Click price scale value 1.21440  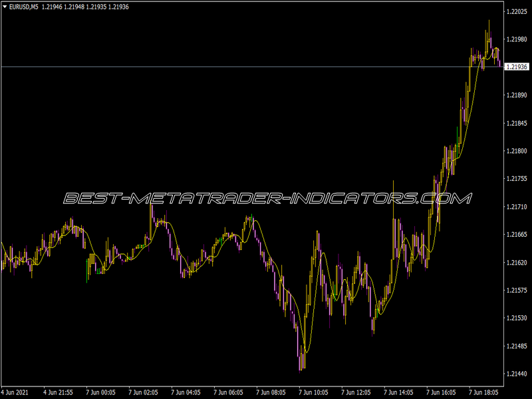[x=517, y=374]
